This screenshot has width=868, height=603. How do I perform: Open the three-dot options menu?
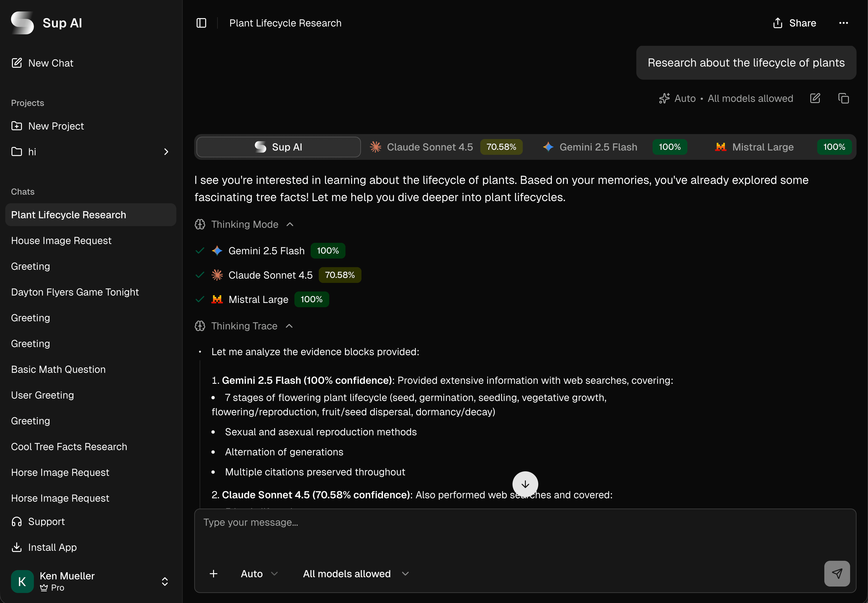click(844, 23)
